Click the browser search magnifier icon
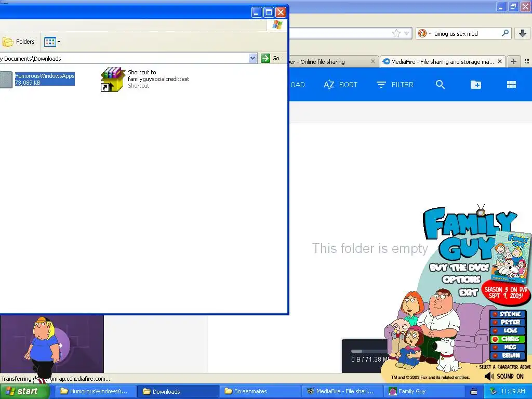This screenshot has width=532, height=399. pos(505,33)
